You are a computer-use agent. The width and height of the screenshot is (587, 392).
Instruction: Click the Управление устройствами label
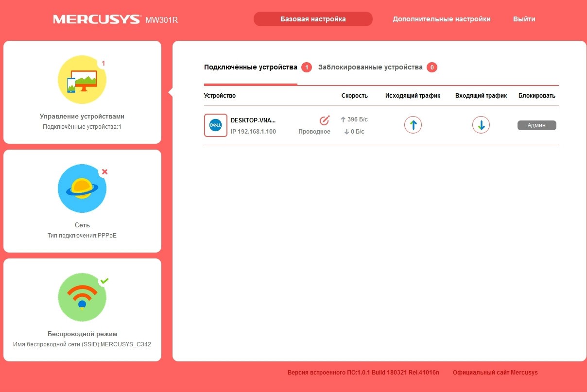(82, 117)
